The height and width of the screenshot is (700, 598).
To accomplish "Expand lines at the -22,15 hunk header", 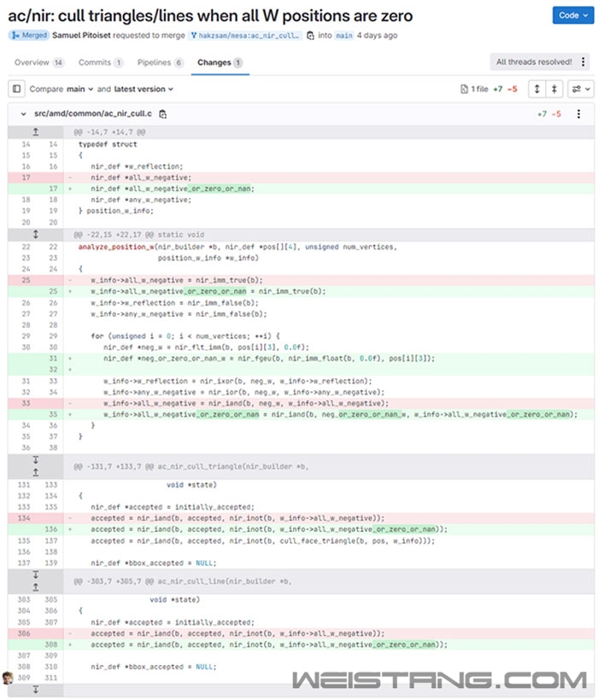I will (x=36, y=235).
